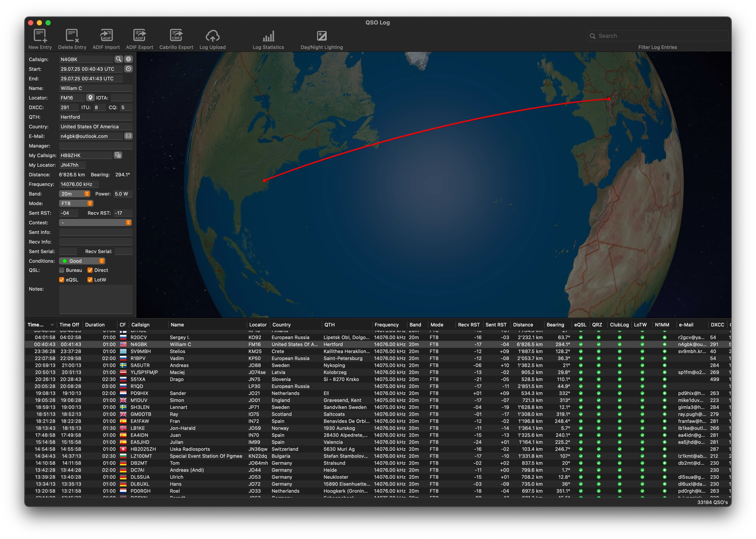Click the envelope icon beside E-Mail
756x539 pixels.
[x=128, y=136]
